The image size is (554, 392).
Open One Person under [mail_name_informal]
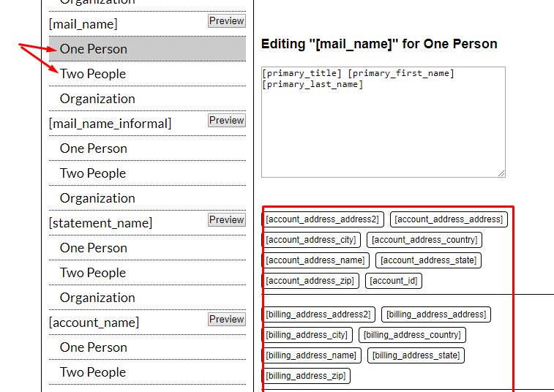coord(94,148)
